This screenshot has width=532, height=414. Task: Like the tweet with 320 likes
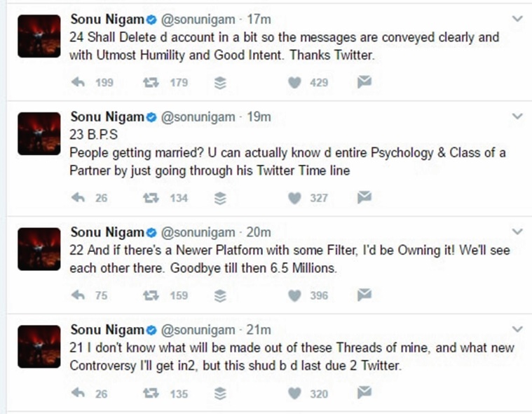(x=294, y=394)
